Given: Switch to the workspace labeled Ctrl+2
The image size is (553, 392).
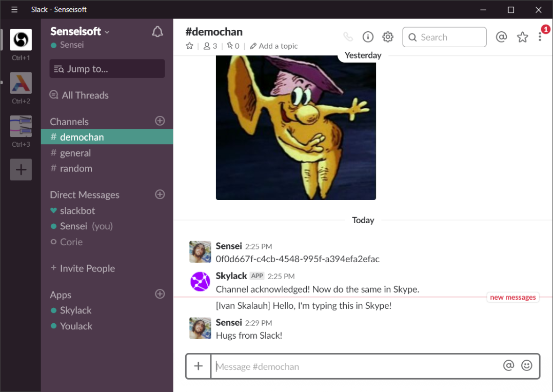Looking at the screenshot, I should point(21,83).
